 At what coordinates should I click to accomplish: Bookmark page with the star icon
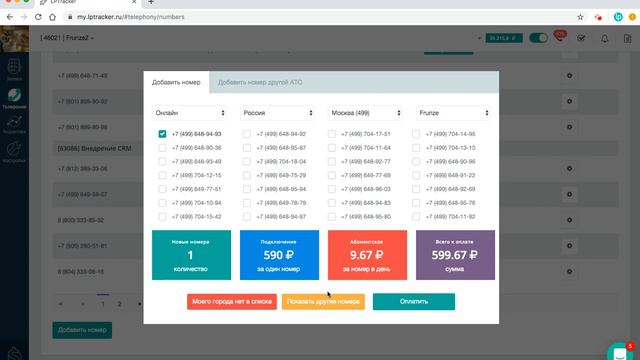[x=580, y=17]
